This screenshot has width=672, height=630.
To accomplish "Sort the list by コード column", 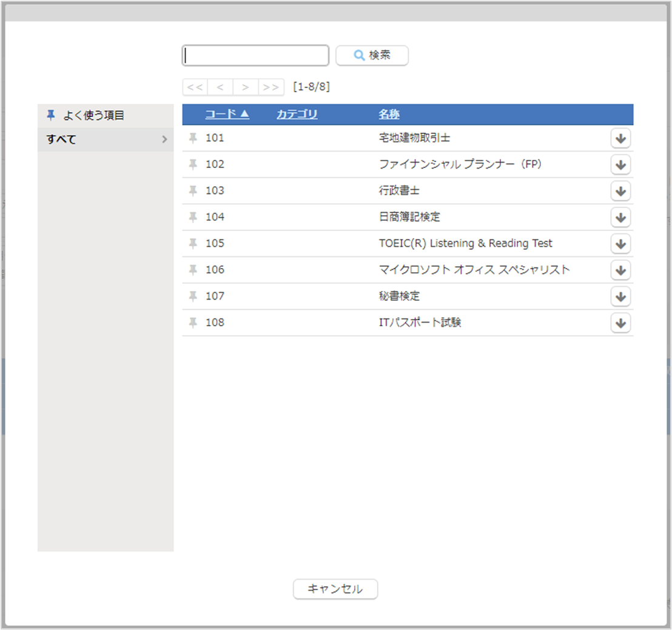I will [227, 114].
